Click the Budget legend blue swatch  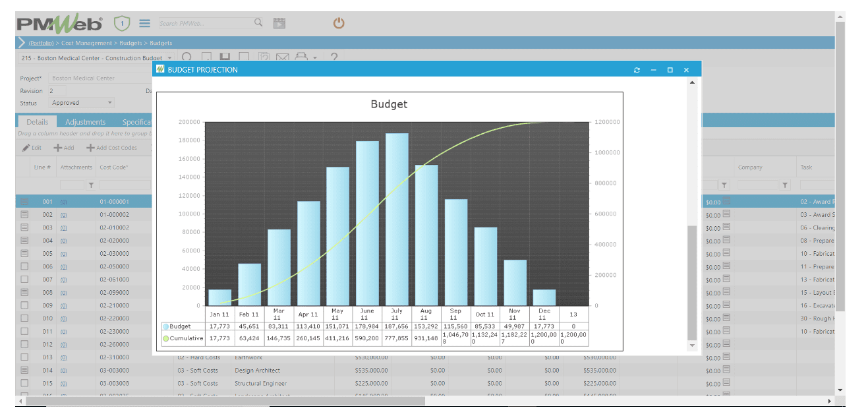point(166,326)
